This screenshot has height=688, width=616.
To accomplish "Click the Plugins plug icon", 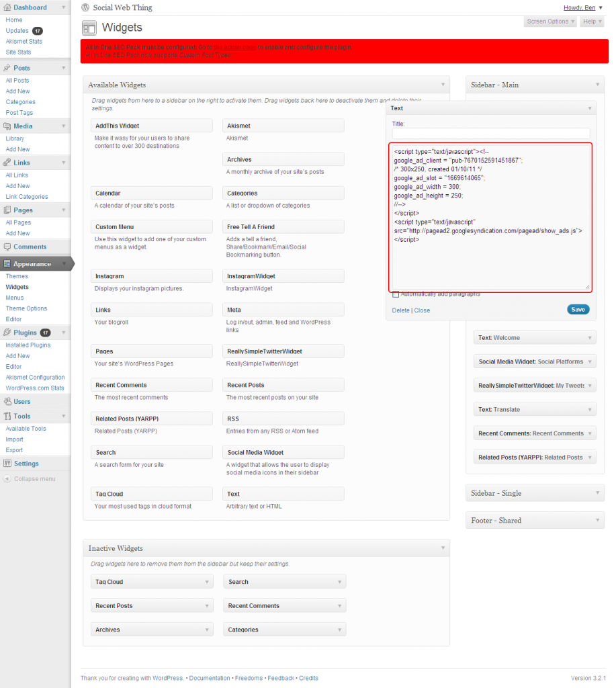I will click(7, 333).
